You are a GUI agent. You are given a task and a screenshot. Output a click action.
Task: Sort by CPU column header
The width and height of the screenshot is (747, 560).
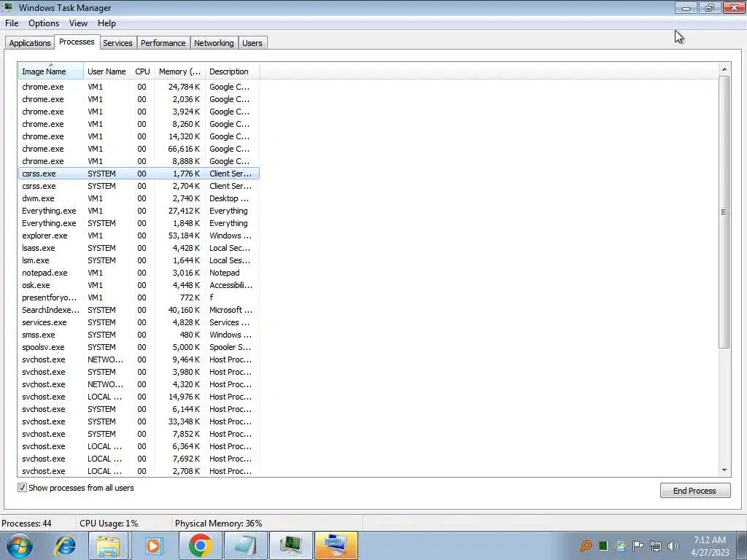[x=142, y=71]
